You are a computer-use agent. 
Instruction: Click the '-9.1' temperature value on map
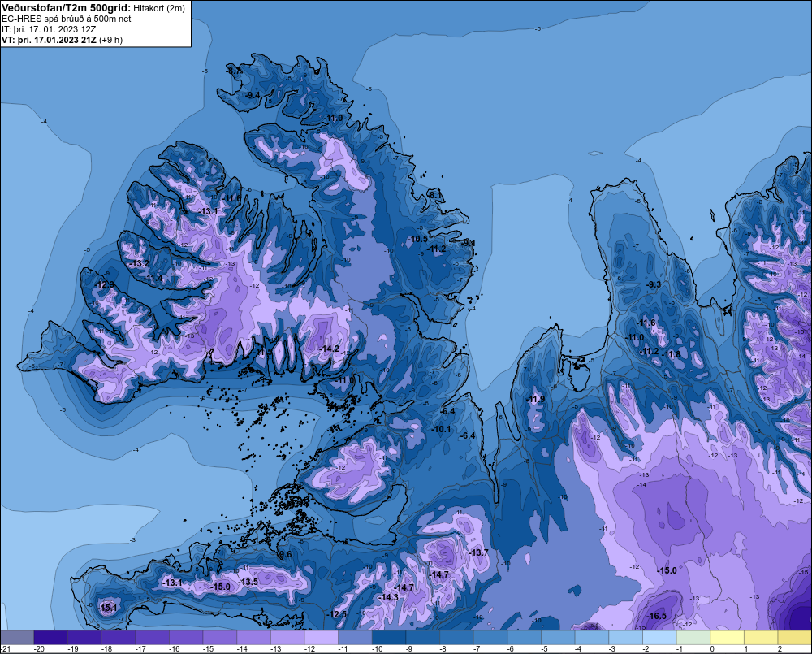coord(469,243)
